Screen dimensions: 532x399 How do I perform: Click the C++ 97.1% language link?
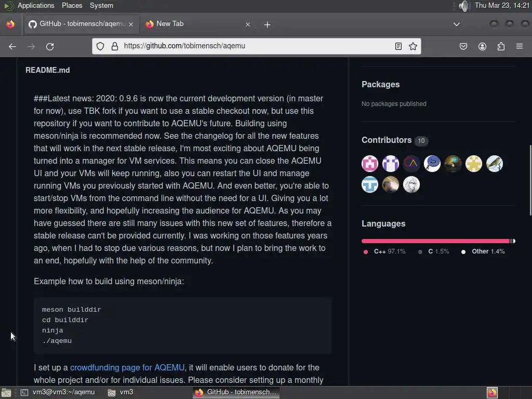click(384, 251)
